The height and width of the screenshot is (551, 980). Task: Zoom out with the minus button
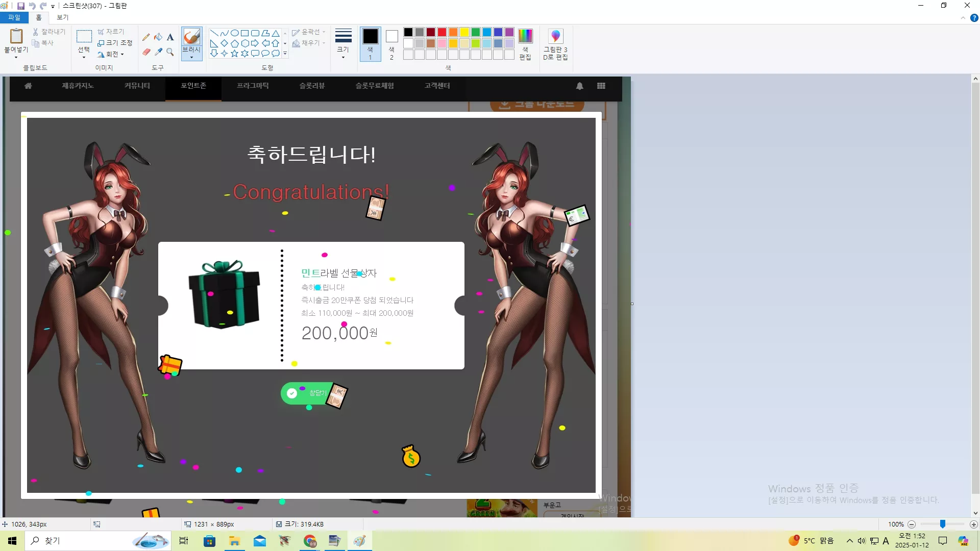912,524
